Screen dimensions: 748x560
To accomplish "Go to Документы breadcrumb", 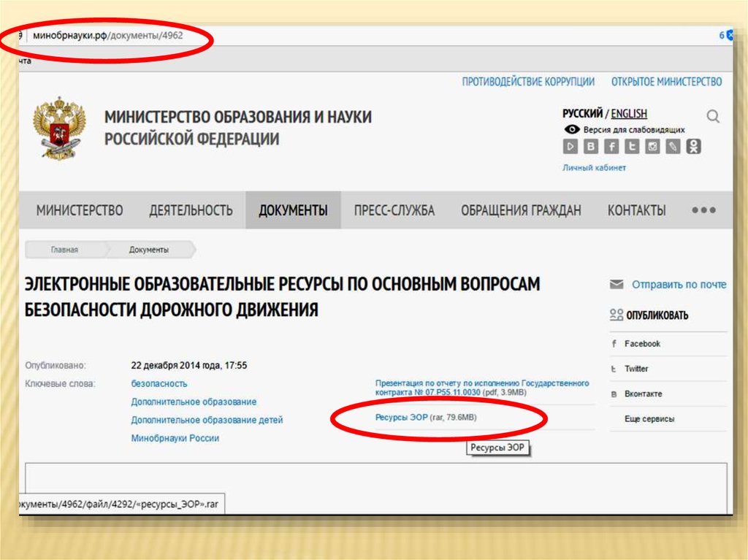I will pyautogui.click(x=149, y=250).
